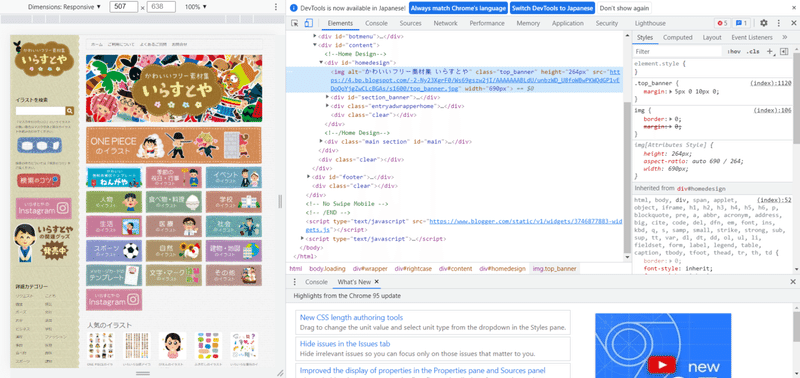Click Switch DevTools to Japanese button
Viewport: 800px width, 378px height.
[x=553, y=8]
